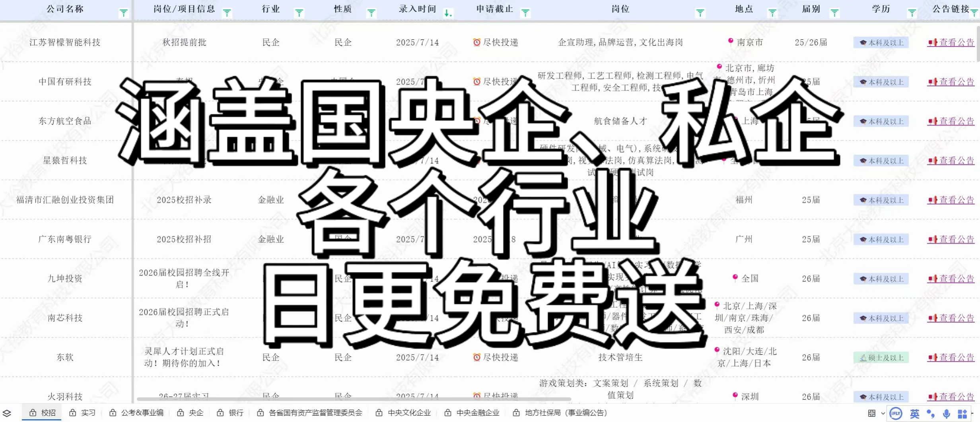Click the location pin in the 东软 row
The height and width of the screenshot is (422, 980).
click(717, 350)
